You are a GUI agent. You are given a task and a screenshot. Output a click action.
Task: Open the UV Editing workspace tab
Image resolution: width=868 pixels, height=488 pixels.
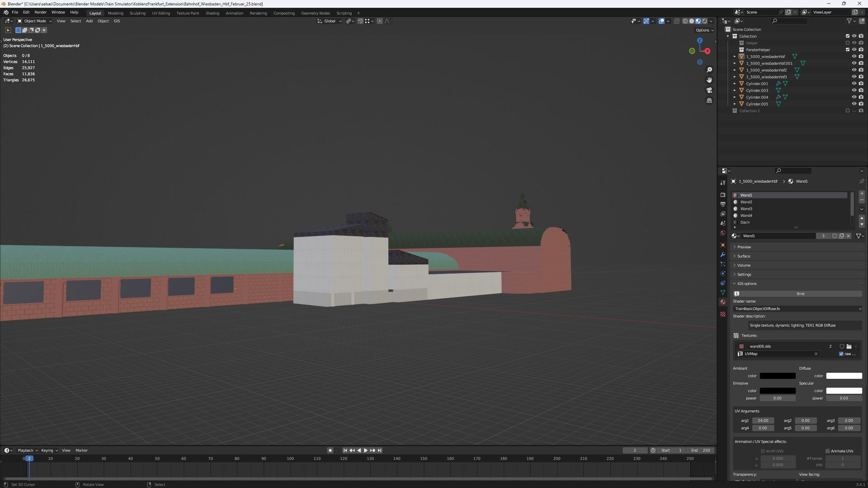tap(161, 13)
